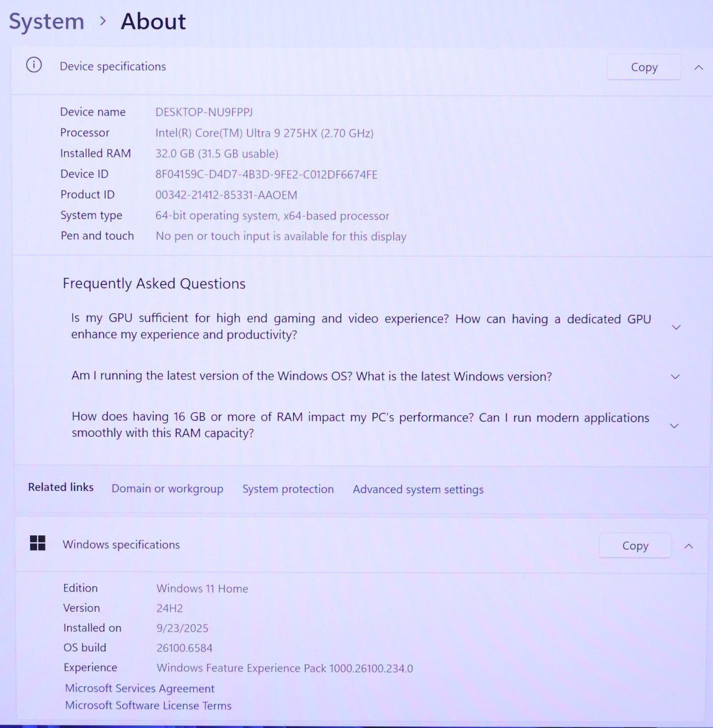Collapse the Windows specifications section
Screen dimensions: 713x728
688,546
